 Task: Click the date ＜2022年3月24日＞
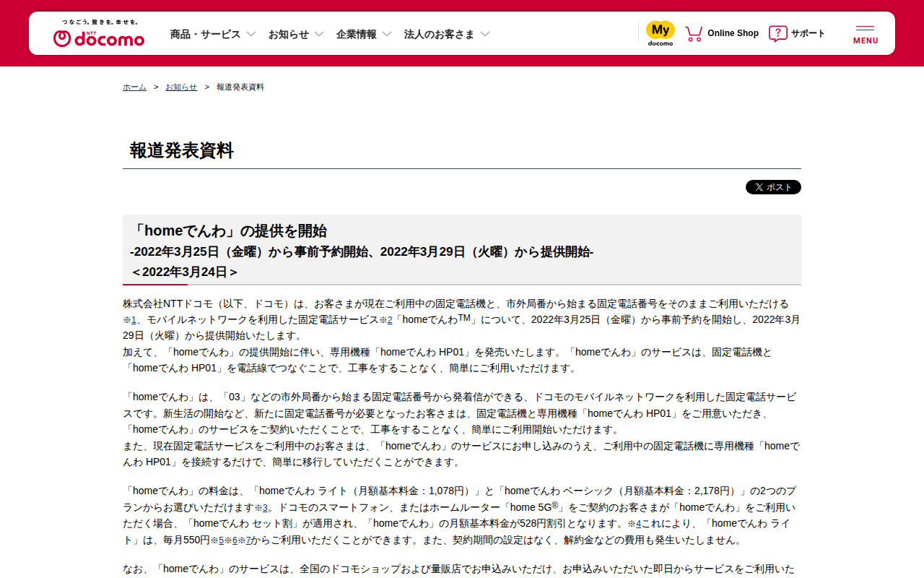pos(184,272)
